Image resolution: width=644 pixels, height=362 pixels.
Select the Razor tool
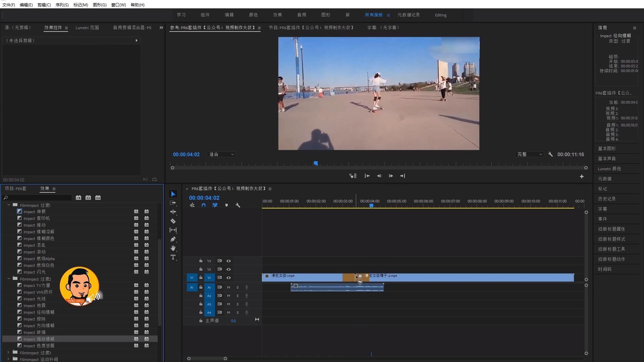coord(173,221)
